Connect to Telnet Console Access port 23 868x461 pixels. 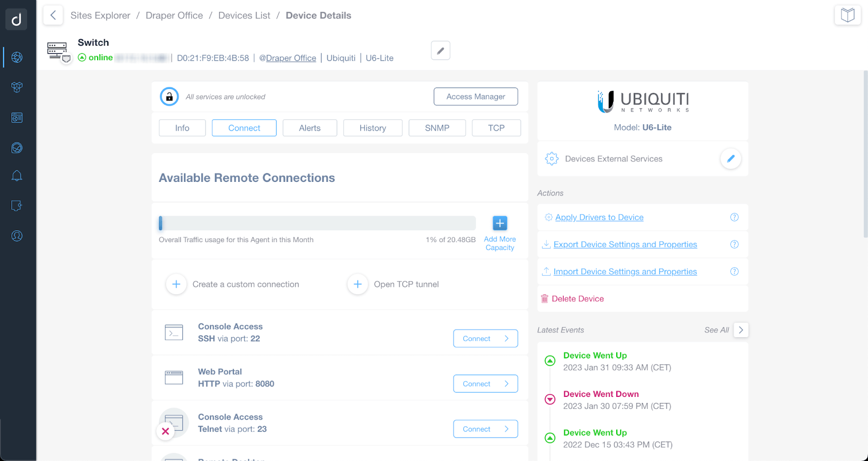(x=486, y=429)
